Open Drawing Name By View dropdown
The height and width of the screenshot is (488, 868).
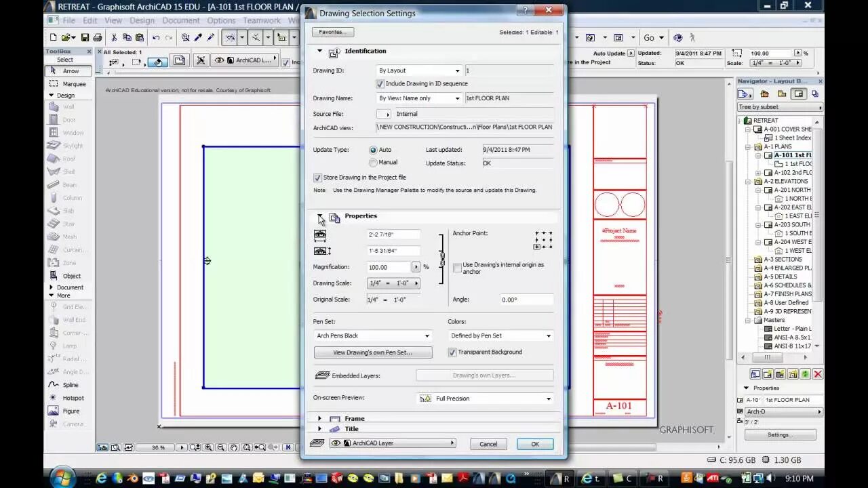click(x=420, y=98)
